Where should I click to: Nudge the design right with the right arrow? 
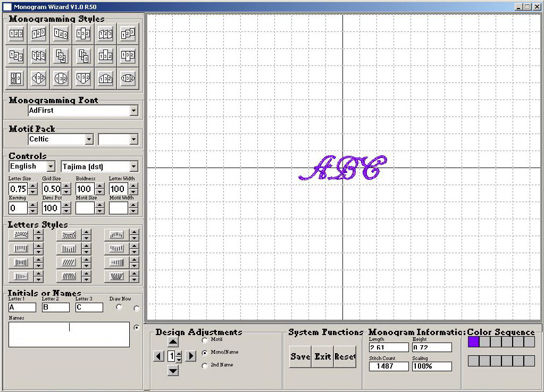pos(191,356)
